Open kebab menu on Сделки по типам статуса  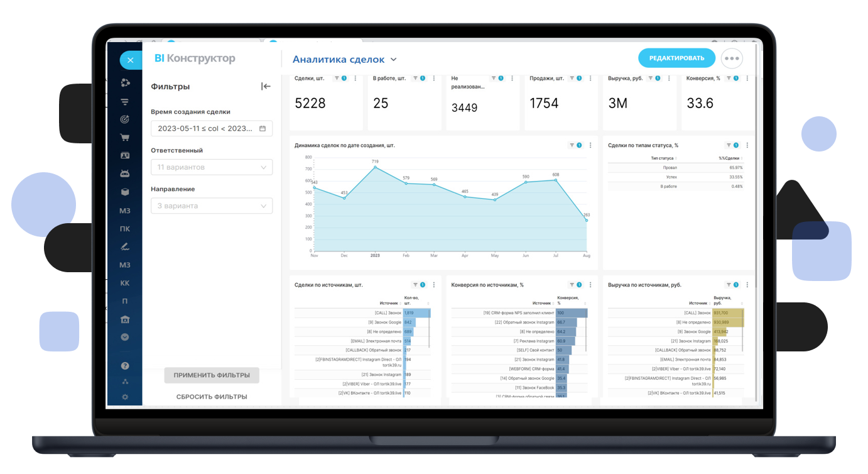[747, 145]
